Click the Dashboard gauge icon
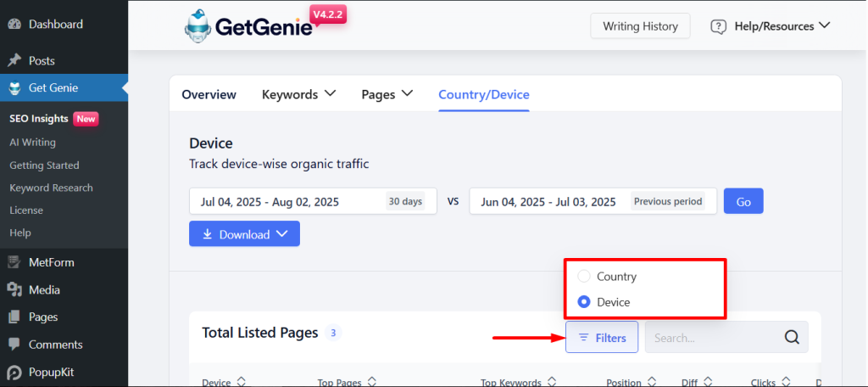 pos(14,25)
